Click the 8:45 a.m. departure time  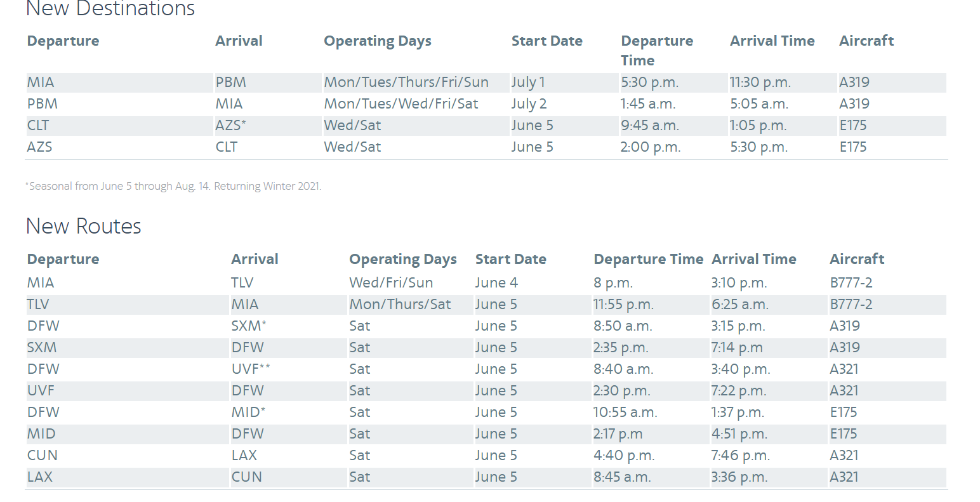622,477
